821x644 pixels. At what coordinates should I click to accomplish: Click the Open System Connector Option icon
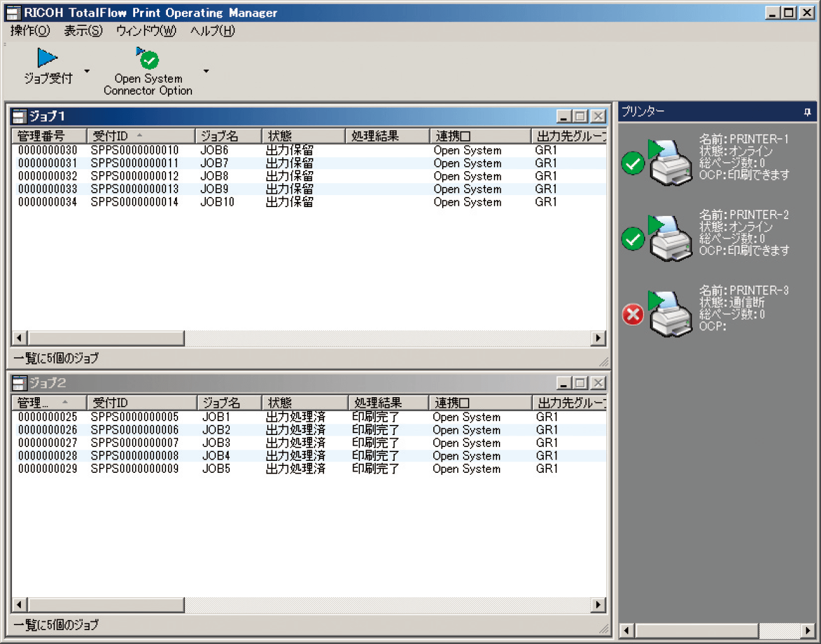pos(148,59)
